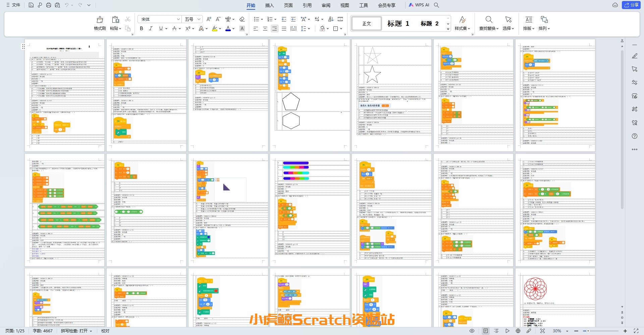The width and height of the screenshot is (644, 335).
Task: Toggle eye protection mode in status bar
Action: point(472,331)
